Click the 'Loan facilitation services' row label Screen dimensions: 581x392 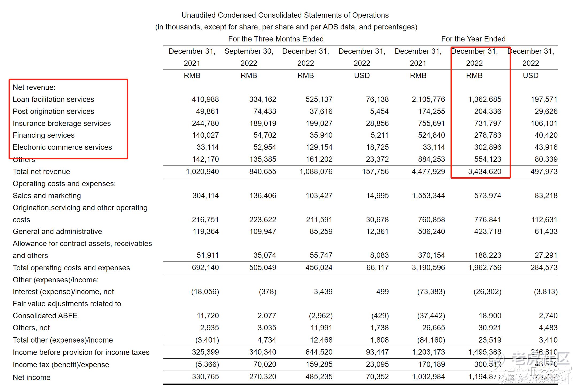pyautogui.click(x=53, y=99)
